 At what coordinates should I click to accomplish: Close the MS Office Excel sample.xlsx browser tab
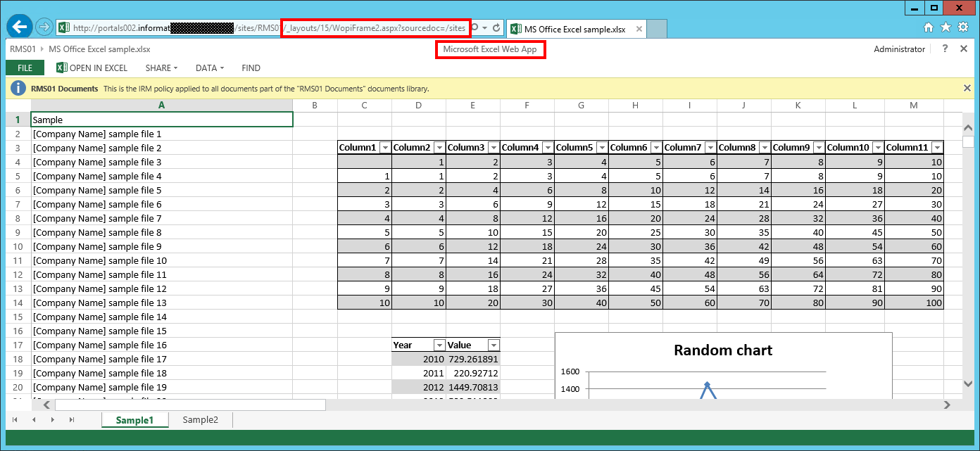pyautogui.click(x=639, y=29)
